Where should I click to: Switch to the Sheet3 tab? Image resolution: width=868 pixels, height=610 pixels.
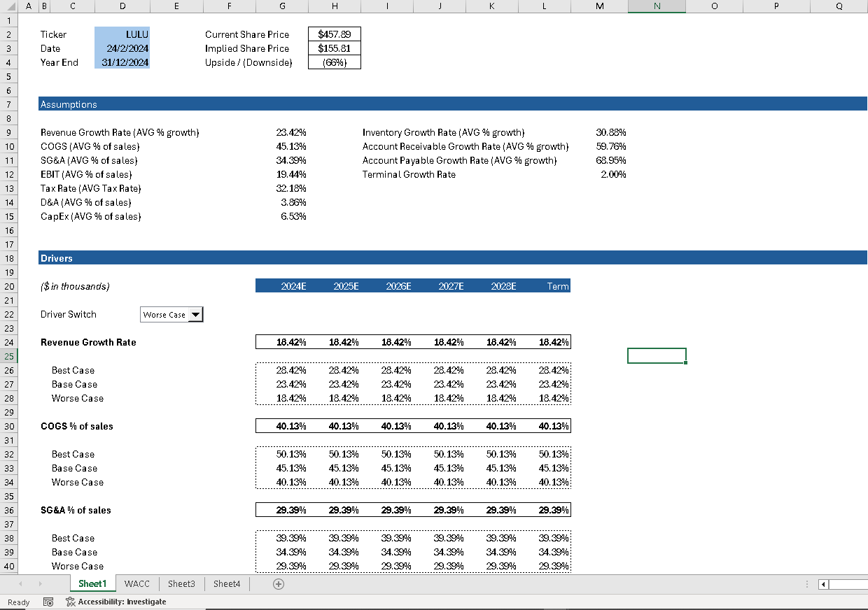(181, 583)
